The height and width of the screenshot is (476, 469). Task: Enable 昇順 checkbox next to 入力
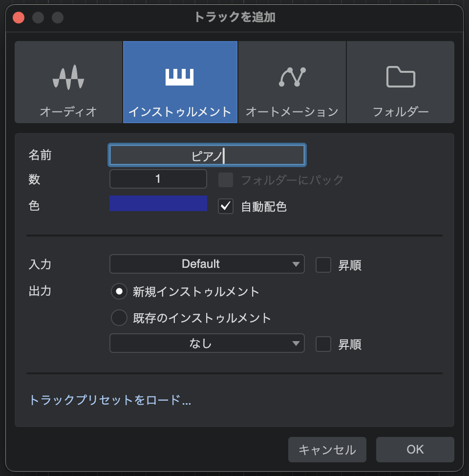point(323,265)
